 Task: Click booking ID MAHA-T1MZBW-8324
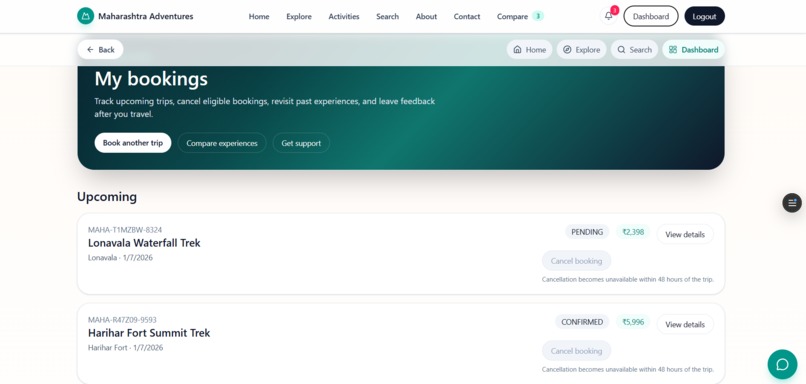point(125,230)
